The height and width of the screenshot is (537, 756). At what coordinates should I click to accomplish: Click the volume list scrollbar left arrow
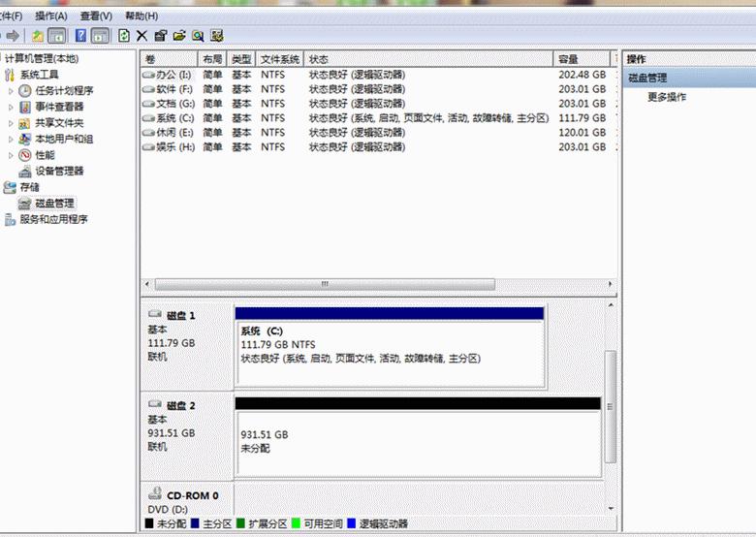click(x=146, y=284)
